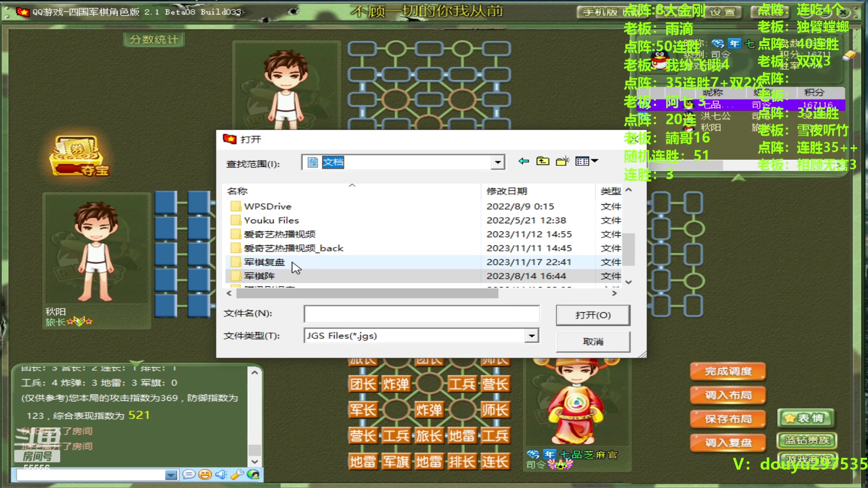Select the 洪七公 row in the player list
868x488 pixels.
point(741,116)
